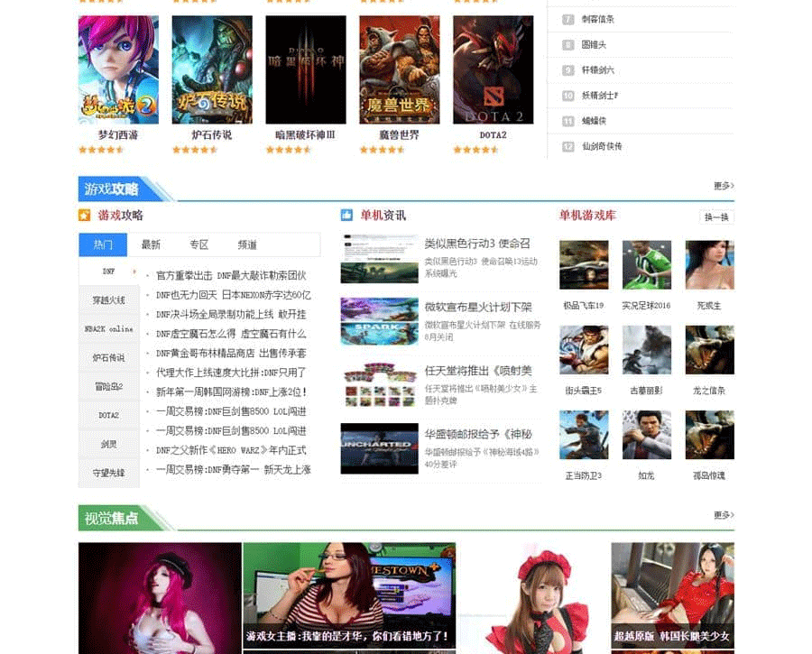Open the 游戏女主播 featured image

(x=349, y=595)
